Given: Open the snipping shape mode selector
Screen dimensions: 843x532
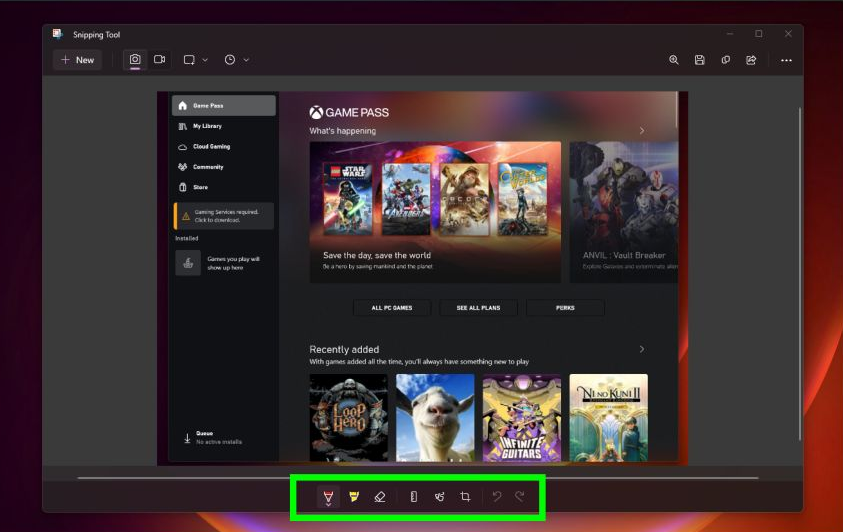Looking at the screenshot, I should (189, 60).
